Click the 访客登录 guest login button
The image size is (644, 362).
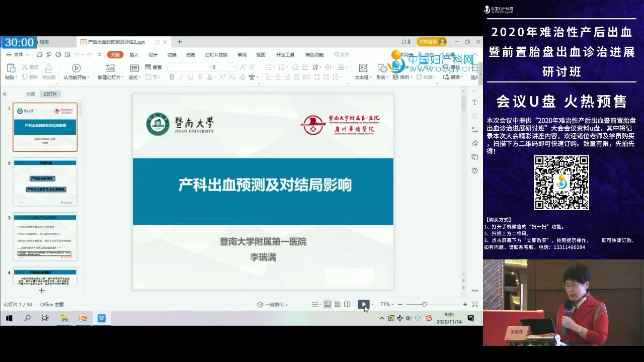click(x=431, y=42)
